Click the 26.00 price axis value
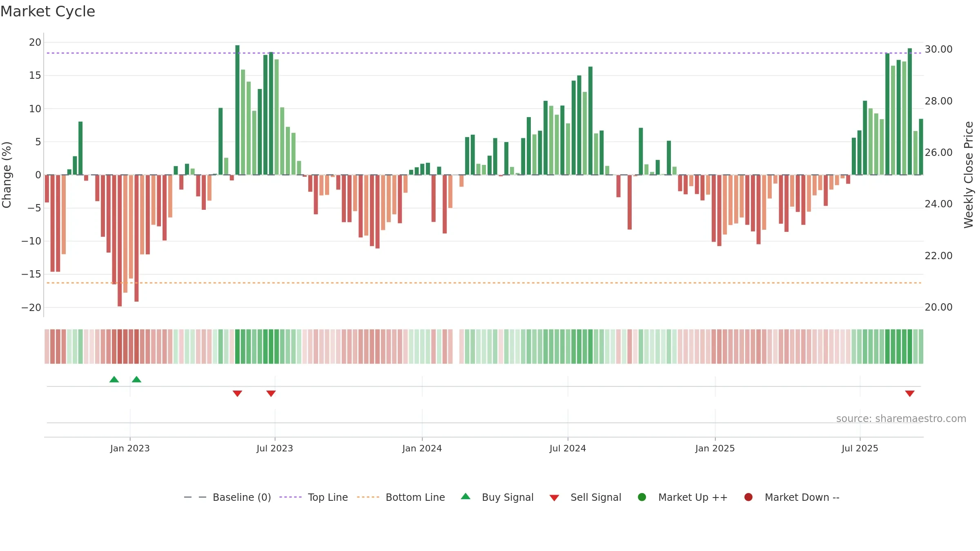 pos(938,152)
